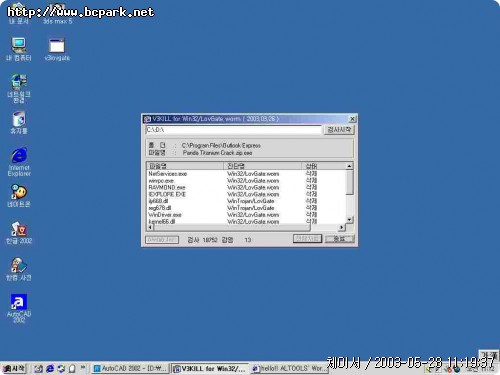500x375 pixels.
Task: Click the vertical scrollbar thumb in results
Action: pos(349,182)
